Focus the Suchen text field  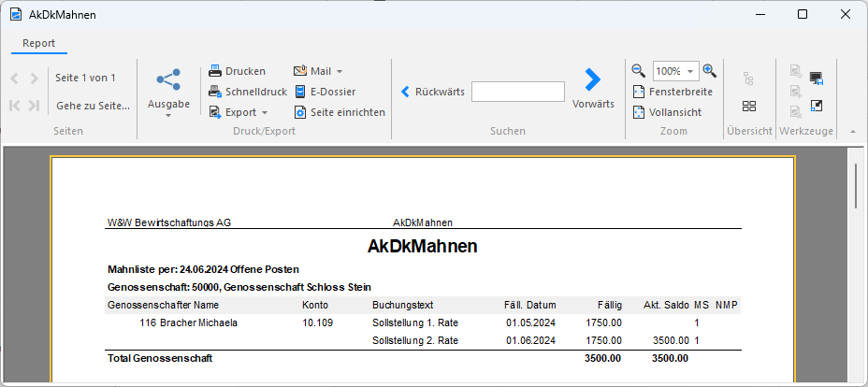click(518, 92)
